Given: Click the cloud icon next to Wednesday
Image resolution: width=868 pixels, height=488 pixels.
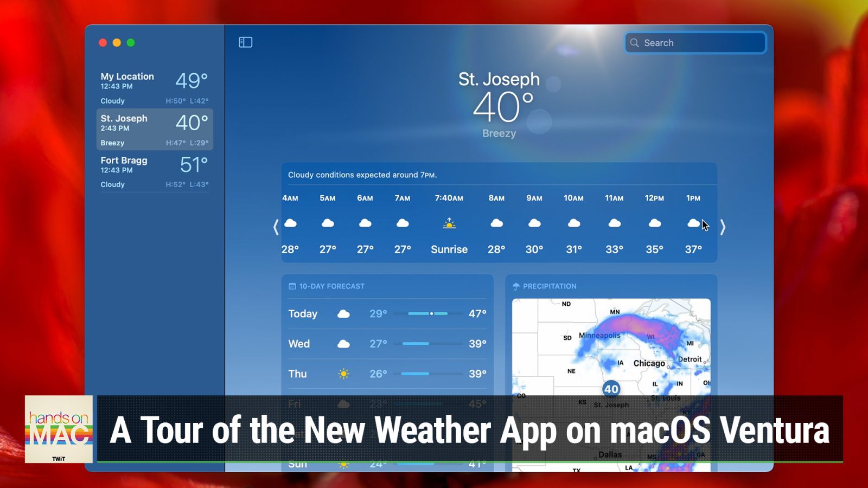Looking at the screenshot, I should coord(344,343).
